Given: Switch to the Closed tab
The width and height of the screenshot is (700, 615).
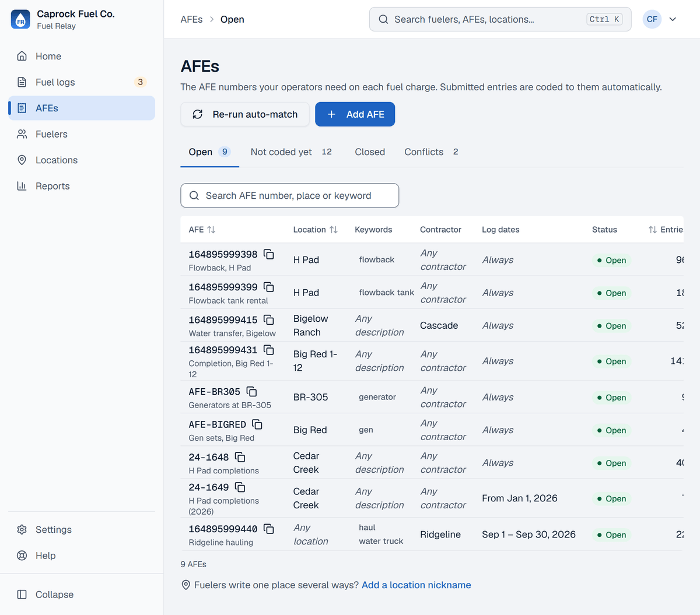Looking at the screenshot, I should (370, 152).
